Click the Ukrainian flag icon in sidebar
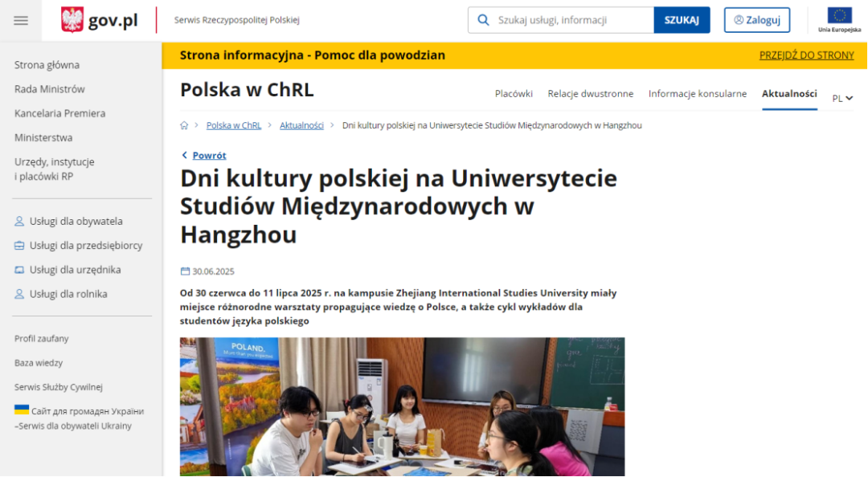868x477 pixels. pos(22,410)
